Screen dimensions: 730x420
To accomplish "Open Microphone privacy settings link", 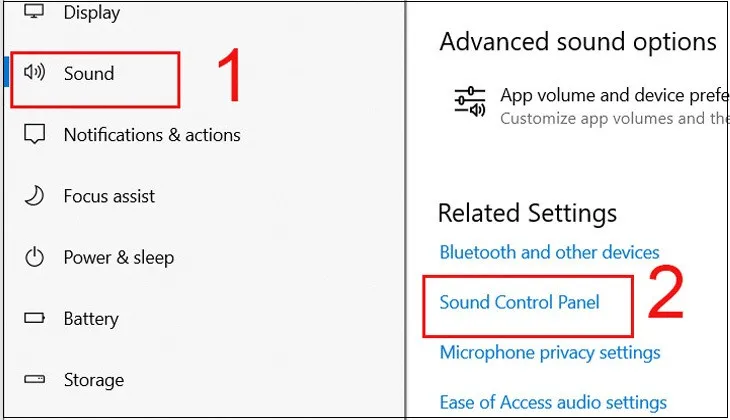I will (550, 352).
